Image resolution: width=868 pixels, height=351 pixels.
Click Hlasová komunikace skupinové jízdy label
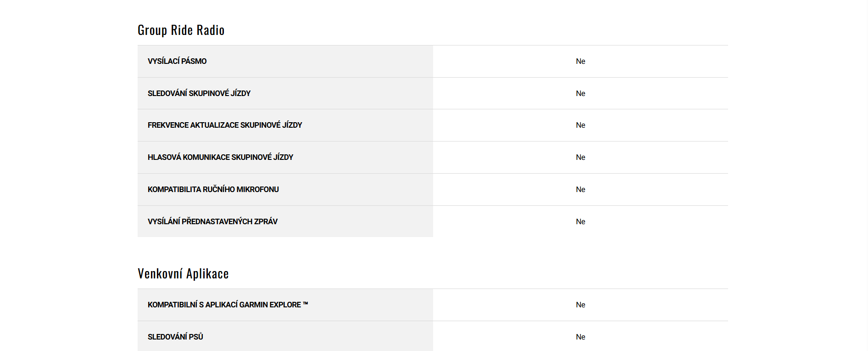[x=220, y=157]
